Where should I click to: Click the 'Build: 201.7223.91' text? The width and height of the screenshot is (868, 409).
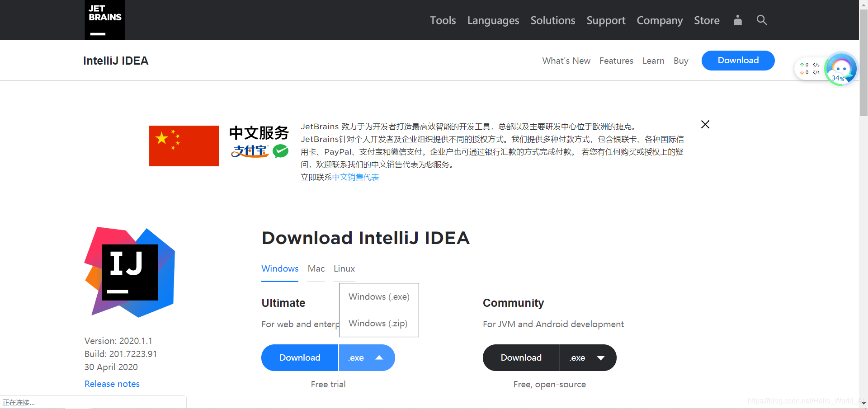pos(121,354)
